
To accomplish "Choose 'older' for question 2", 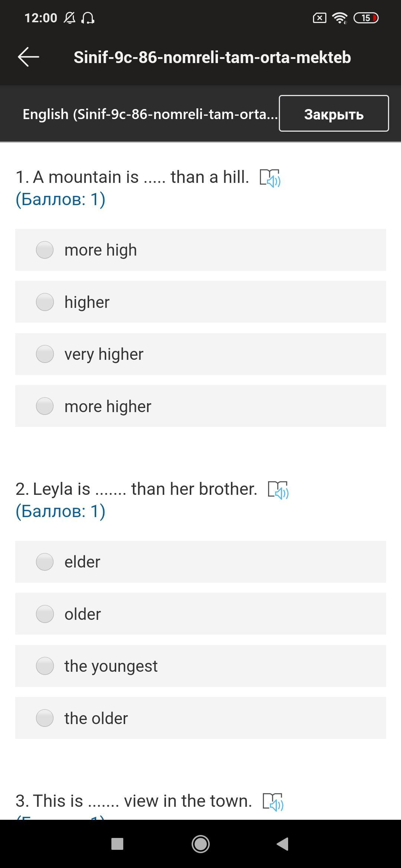I will [45, 614].
